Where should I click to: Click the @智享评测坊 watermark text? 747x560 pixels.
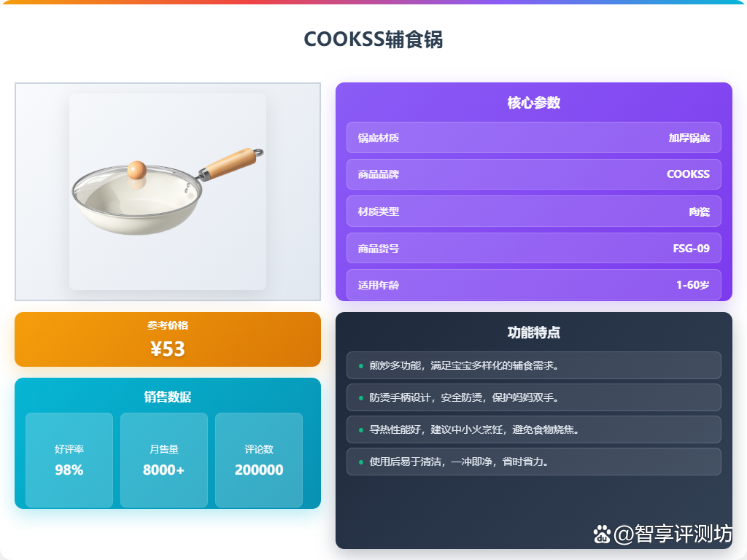pyautogui.click(x=673, y=534)
